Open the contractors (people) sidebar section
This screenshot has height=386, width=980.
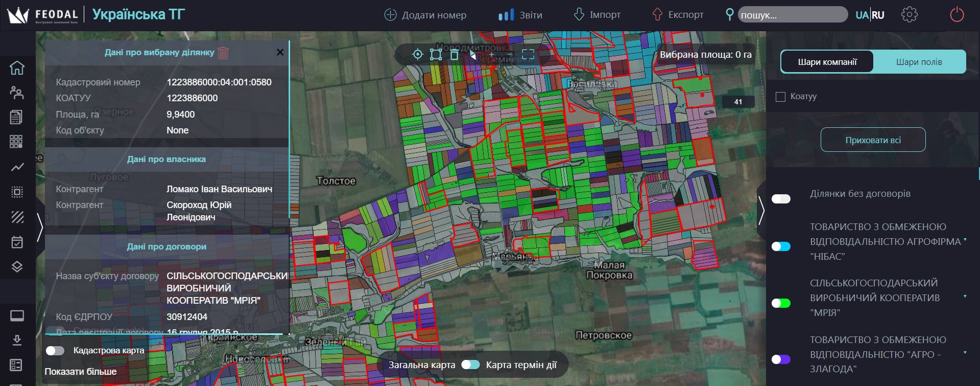tap(17, 93)
